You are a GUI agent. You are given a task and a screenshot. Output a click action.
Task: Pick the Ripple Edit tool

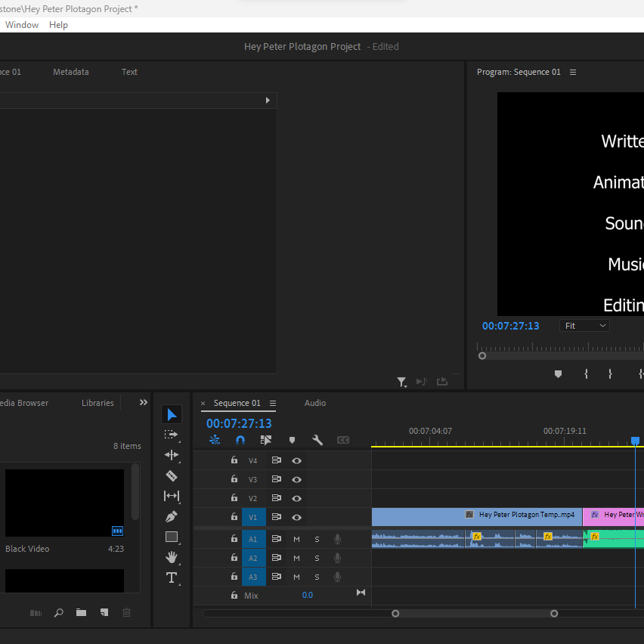[172, 455]
